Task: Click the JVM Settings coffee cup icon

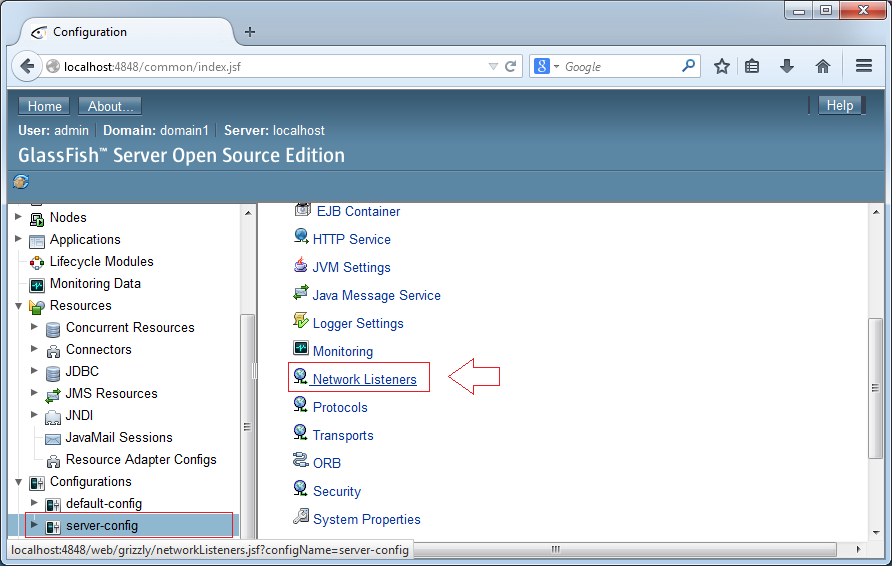Action: coord(300,265)
